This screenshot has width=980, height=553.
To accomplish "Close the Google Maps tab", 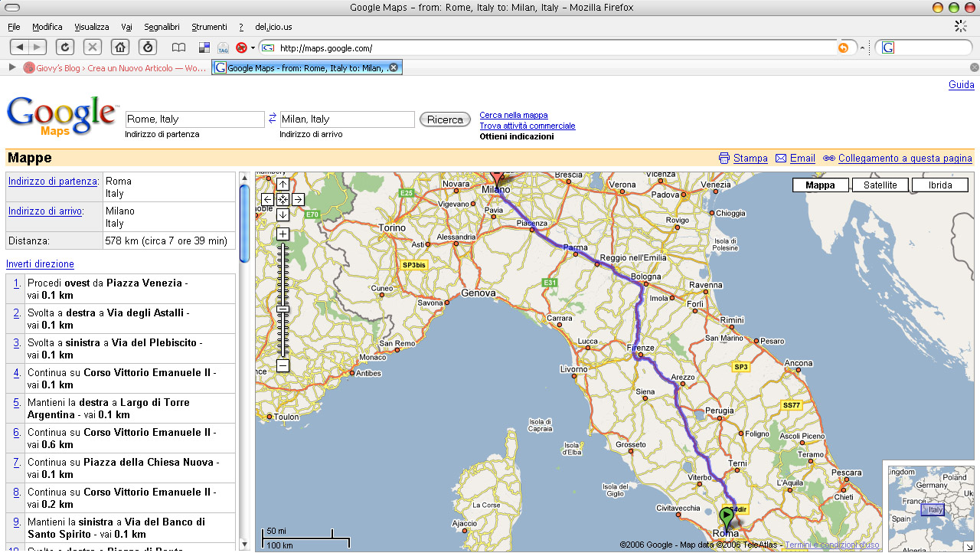I will pyautogui.click(x=394, y=67).
